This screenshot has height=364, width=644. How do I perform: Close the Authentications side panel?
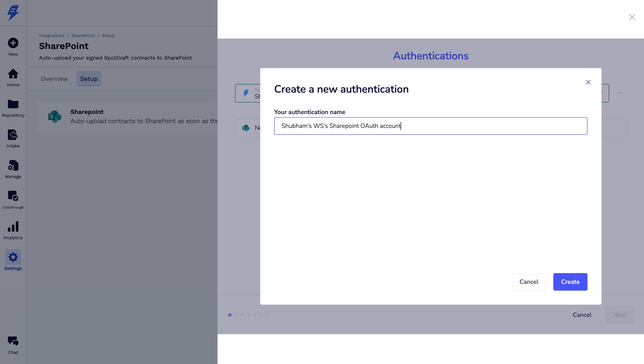click(632, 17)
